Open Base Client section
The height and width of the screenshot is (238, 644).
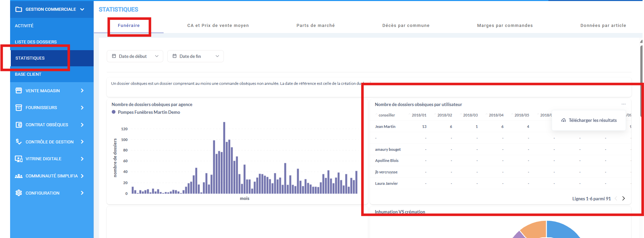click(x=28, y=74)
